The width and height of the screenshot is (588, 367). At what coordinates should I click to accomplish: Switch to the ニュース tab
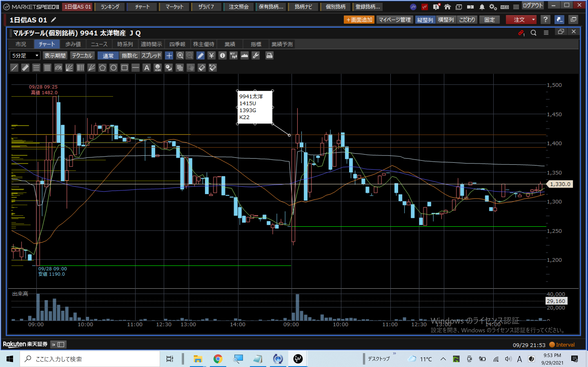pyautogui.click(x=99, y=44)
